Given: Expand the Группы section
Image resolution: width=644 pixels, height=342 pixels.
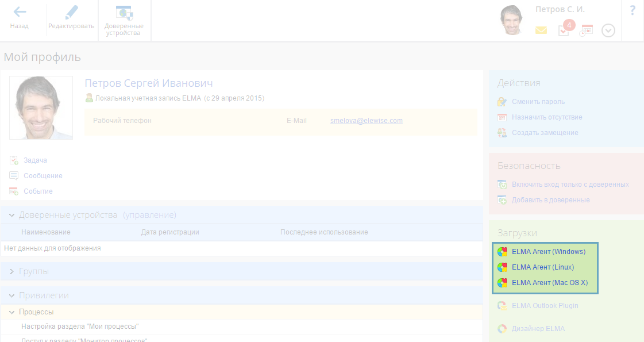Looking at the screenshot, I should point(12,272).
